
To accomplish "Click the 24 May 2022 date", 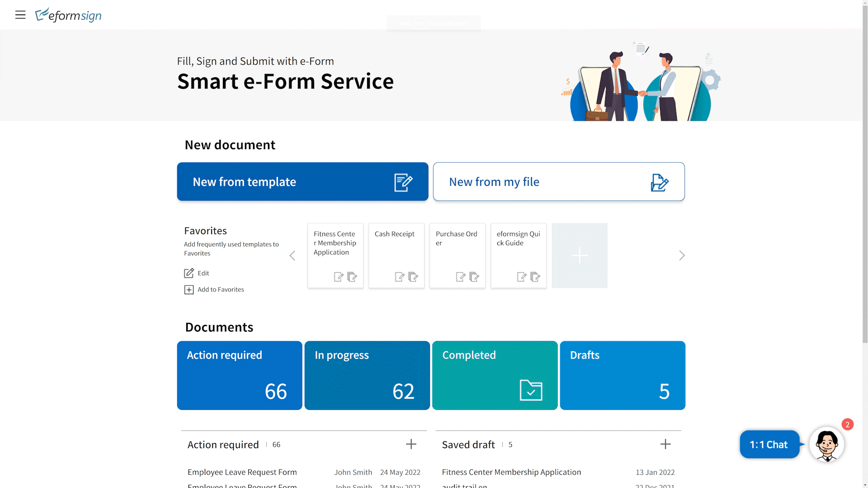I will point(400,472).
